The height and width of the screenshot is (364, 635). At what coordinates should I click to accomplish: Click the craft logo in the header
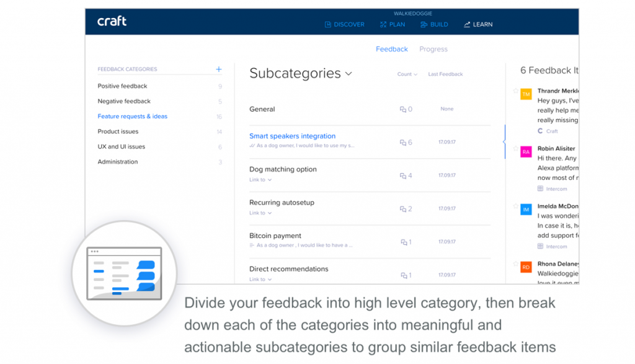(x=112, y=21)
